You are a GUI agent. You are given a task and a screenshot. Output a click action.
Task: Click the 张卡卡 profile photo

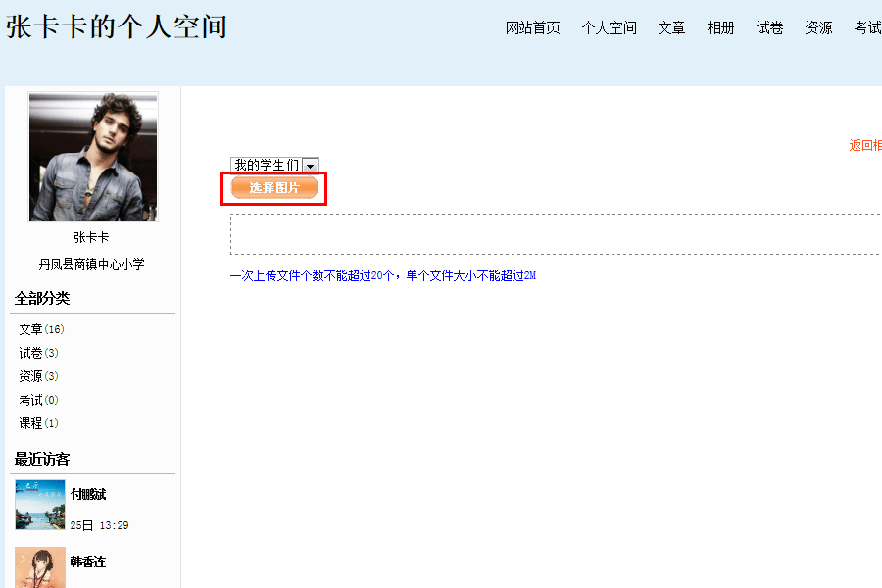(x=93, y=157)
